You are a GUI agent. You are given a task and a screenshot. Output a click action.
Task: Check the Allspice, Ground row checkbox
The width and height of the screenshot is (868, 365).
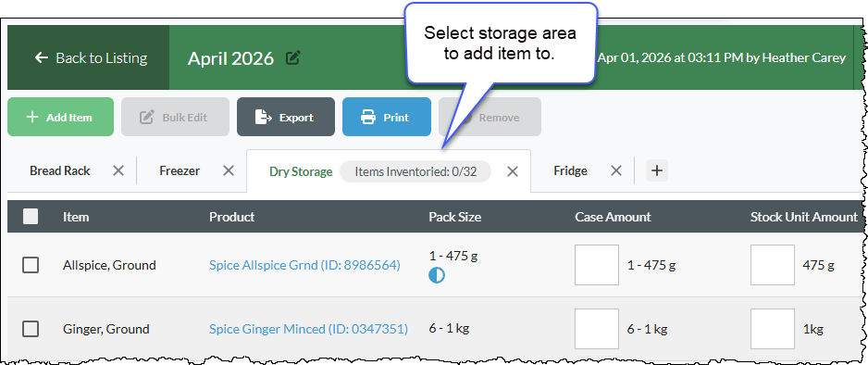pyautogui.click(x=31, y=265)
